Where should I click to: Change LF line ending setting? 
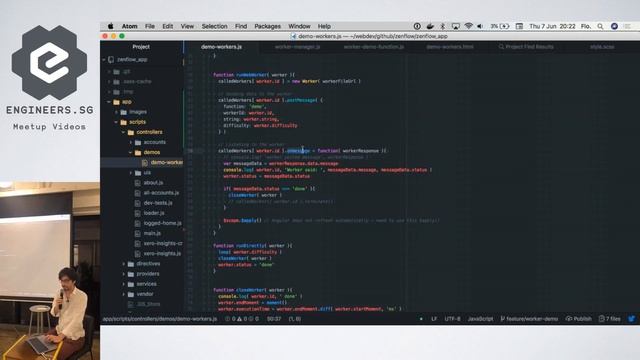(x=434, y=319)
